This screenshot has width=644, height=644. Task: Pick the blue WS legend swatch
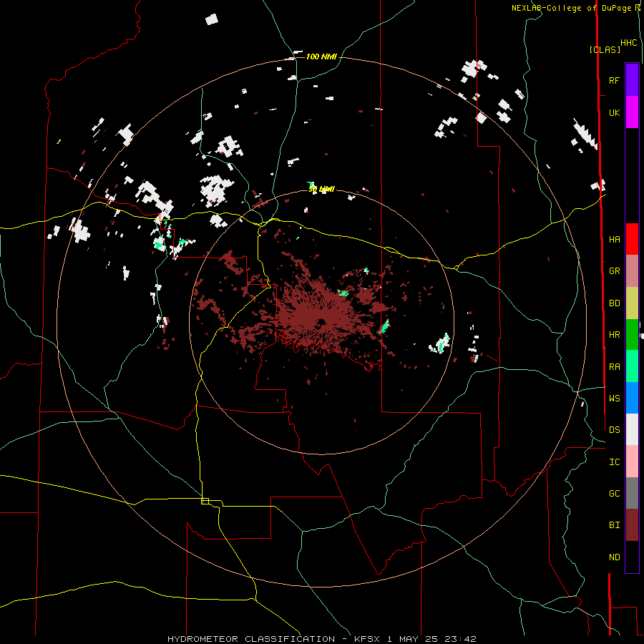(x=632, y=398)
